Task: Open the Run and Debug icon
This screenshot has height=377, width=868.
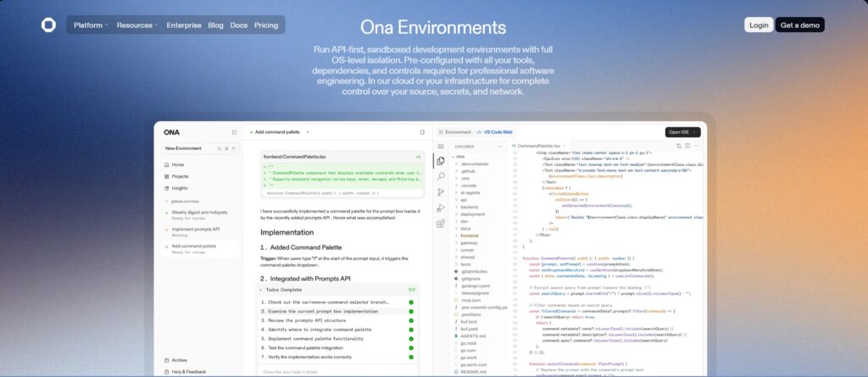Action: tap(441, 208)
